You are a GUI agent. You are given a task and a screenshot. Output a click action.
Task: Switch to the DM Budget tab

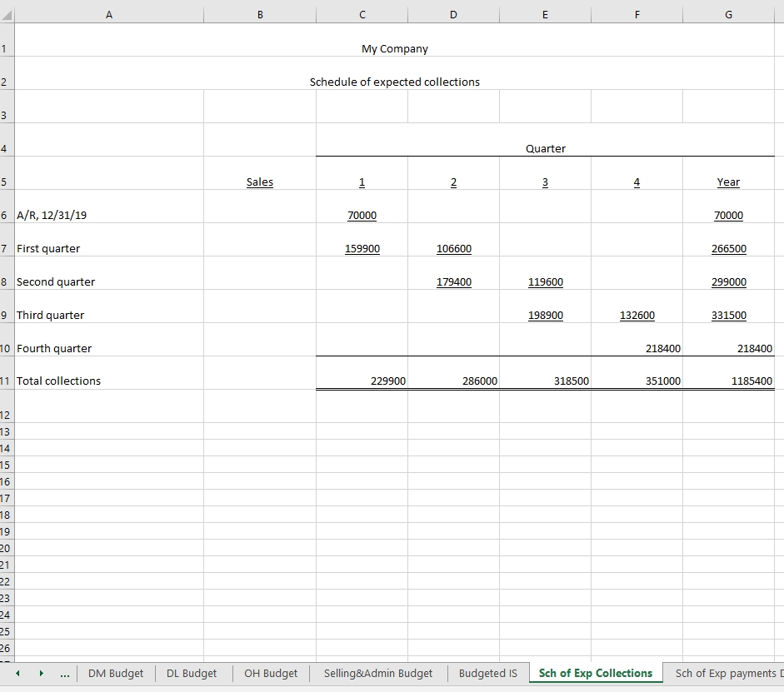[x=116, y=673]
